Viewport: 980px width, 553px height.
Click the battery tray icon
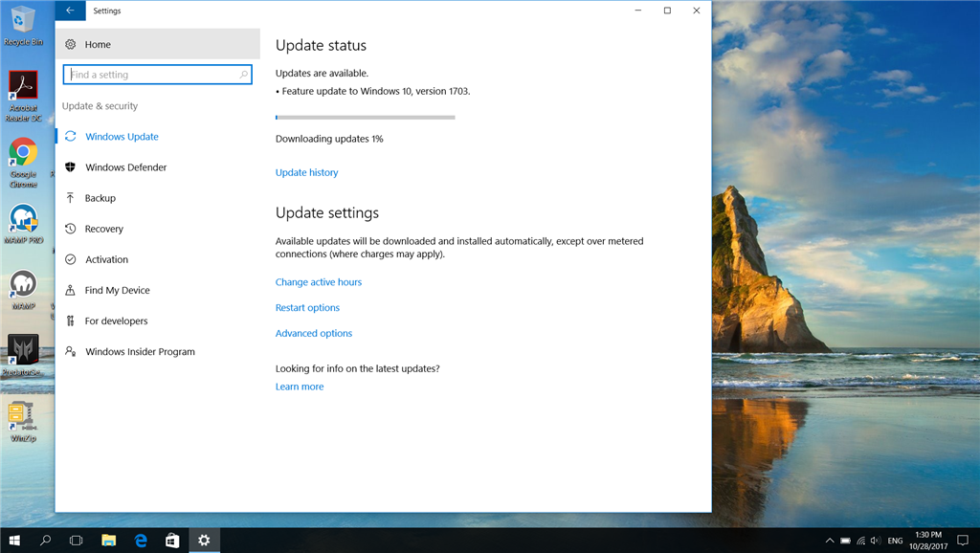click(x=845, y=541)
